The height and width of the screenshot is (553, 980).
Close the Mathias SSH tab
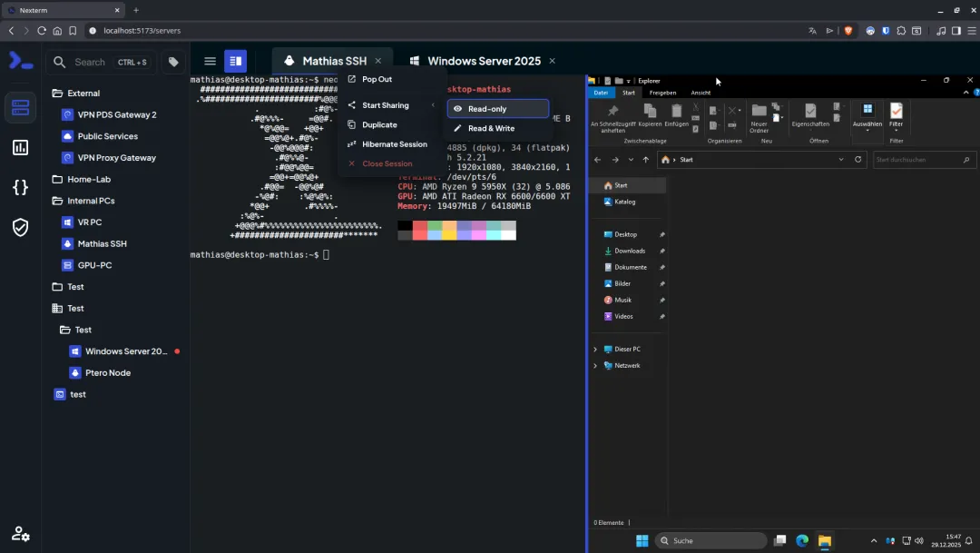click(378, 61)
